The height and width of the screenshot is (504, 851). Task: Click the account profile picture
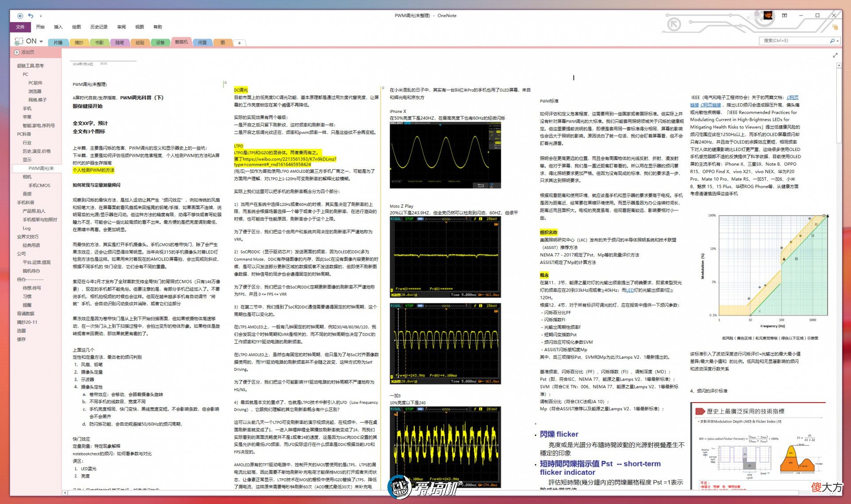pyautogui.click(x=768, y=16)
